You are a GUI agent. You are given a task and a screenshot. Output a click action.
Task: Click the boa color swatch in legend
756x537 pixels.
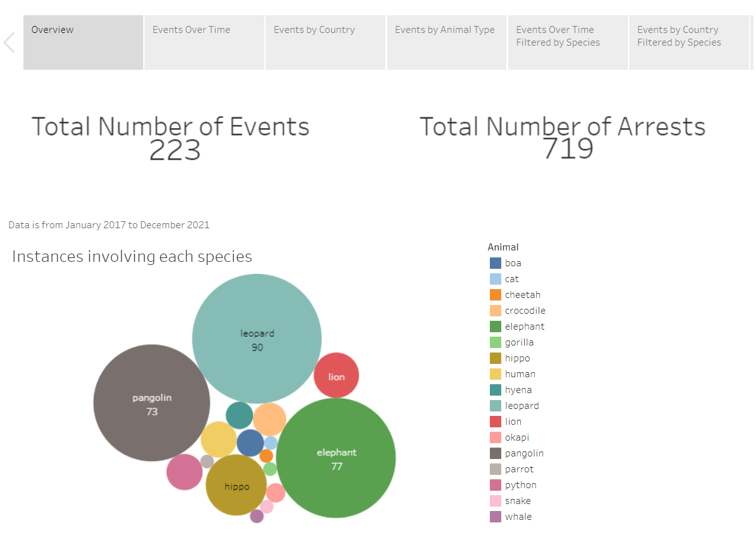[496, 263]
